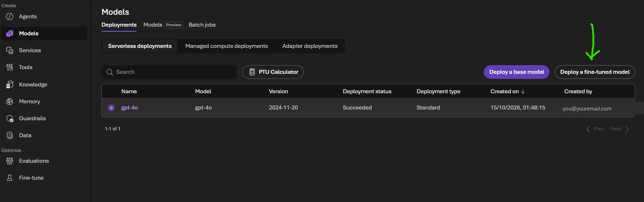
Task: Focus the Search deployments field
Action: tap(169, 72)
